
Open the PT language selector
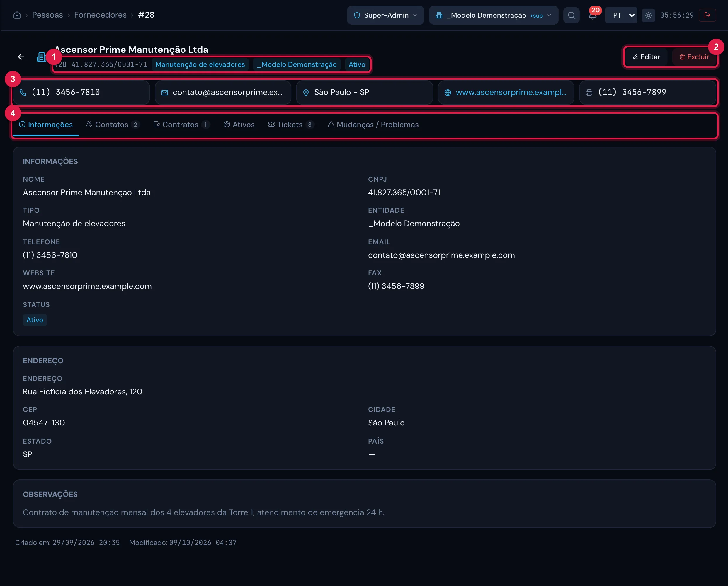point(621,15)
